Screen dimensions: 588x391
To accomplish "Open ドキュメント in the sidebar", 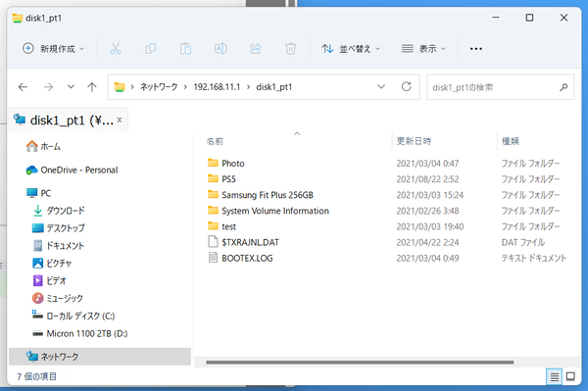I will click(59, 246).
